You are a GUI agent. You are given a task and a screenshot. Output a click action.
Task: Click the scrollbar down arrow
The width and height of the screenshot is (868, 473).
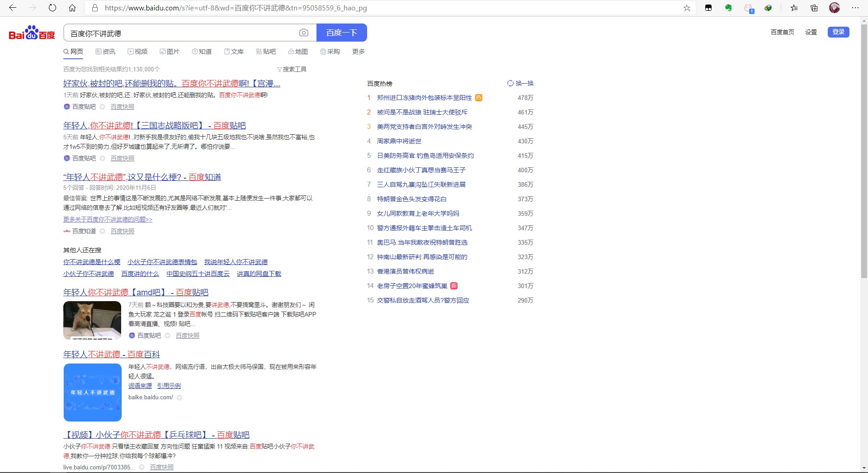click(x=864, y=468)
